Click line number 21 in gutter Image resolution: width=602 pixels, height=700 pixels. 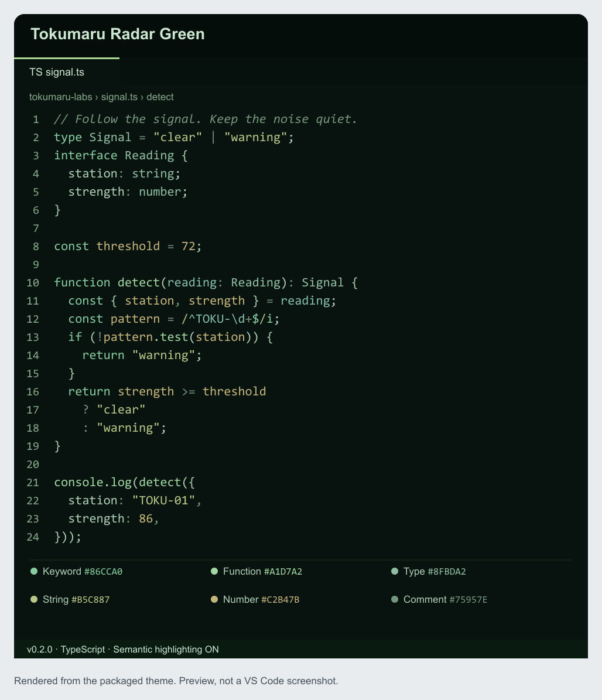click(33, 483)
